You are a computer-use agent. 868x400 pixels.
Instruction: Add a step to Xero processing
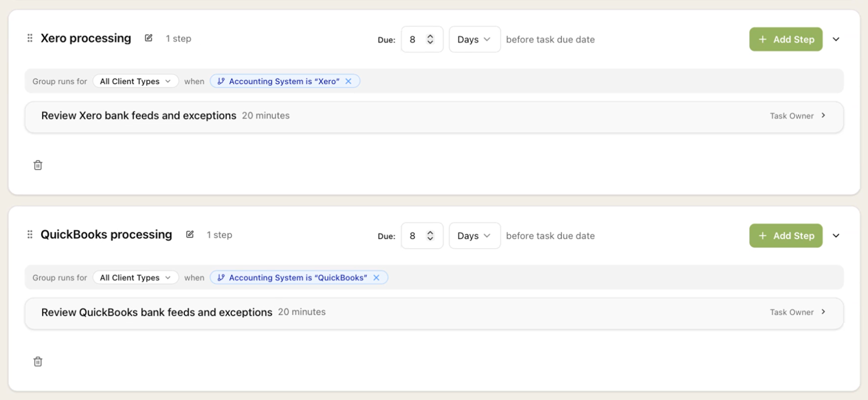786,39
